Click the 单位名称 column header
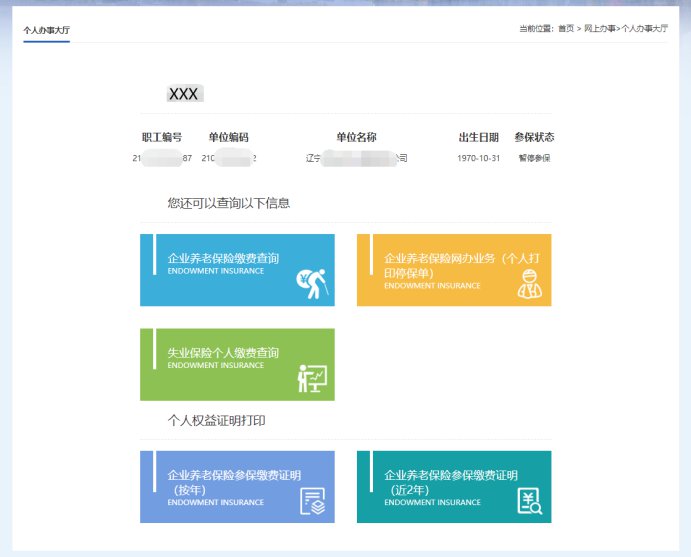The height and width of the screenshot is (557, 691). (356, 137)
